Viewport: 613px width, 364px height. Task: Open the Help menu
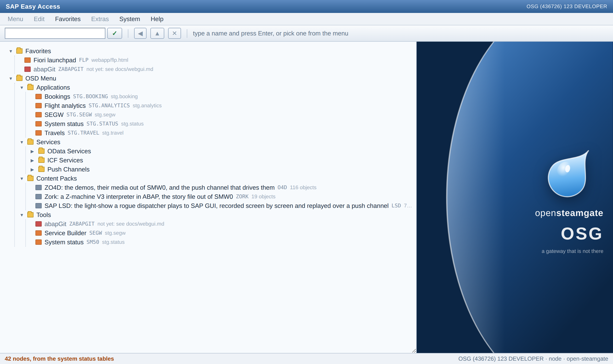pos(157,19)
